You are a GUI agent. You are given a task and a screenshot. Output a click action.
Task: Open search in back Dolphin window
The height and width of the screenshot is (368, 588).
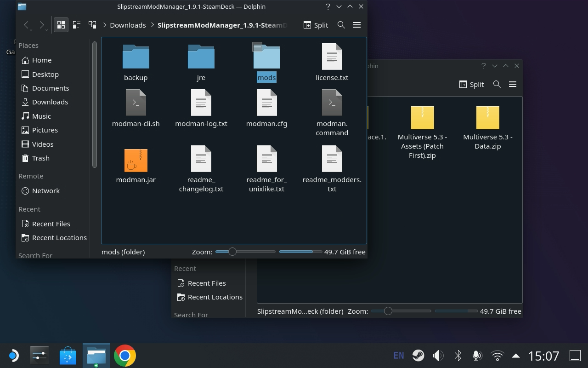(x=497, y=84)
